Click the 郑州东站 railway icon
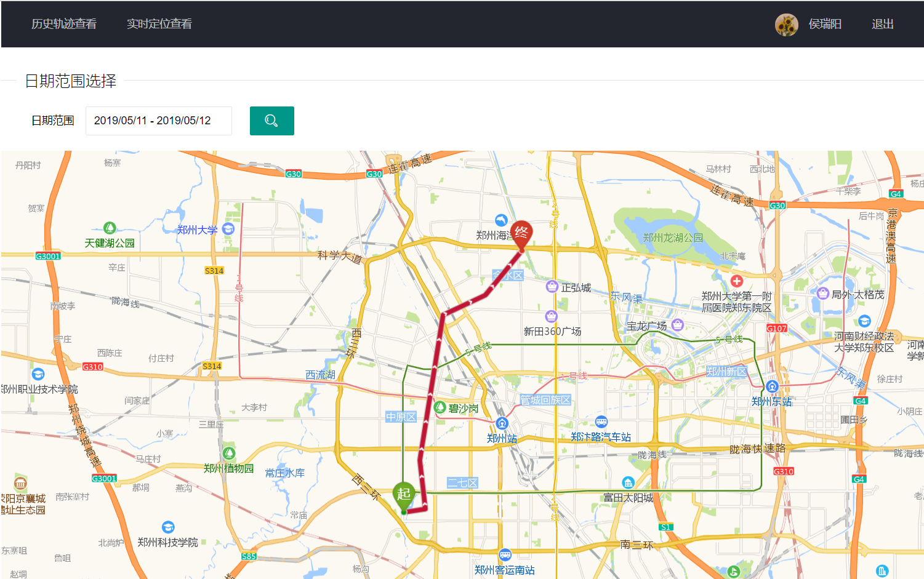This screenshot has height=579, width=924. click(x=772, y=386)
